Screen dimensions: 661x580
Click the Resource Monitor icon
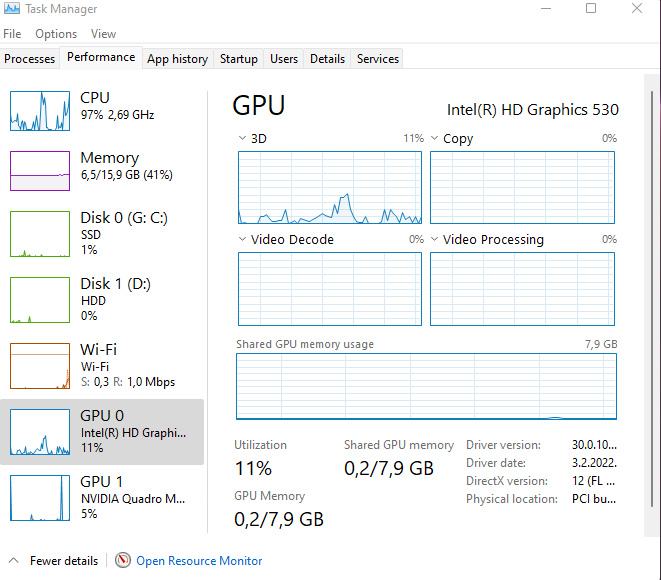123,561
